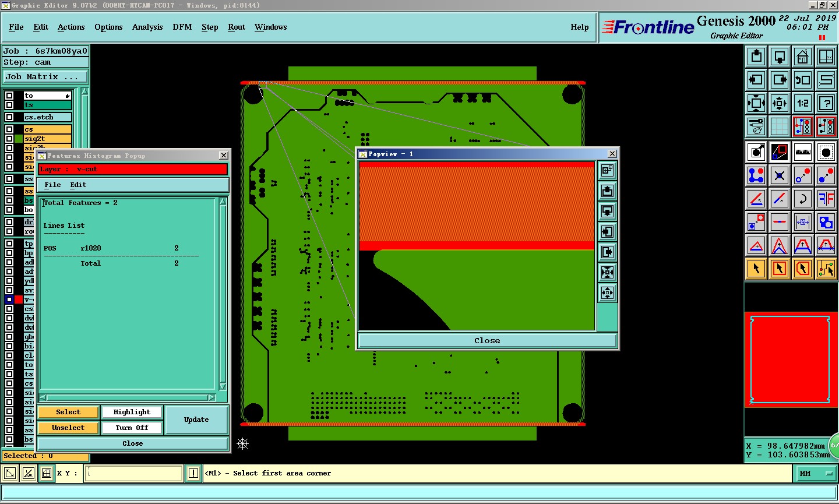The image size is (839, 504).
Task: Click the Turn Off button
Action: (x=132, y=428)
